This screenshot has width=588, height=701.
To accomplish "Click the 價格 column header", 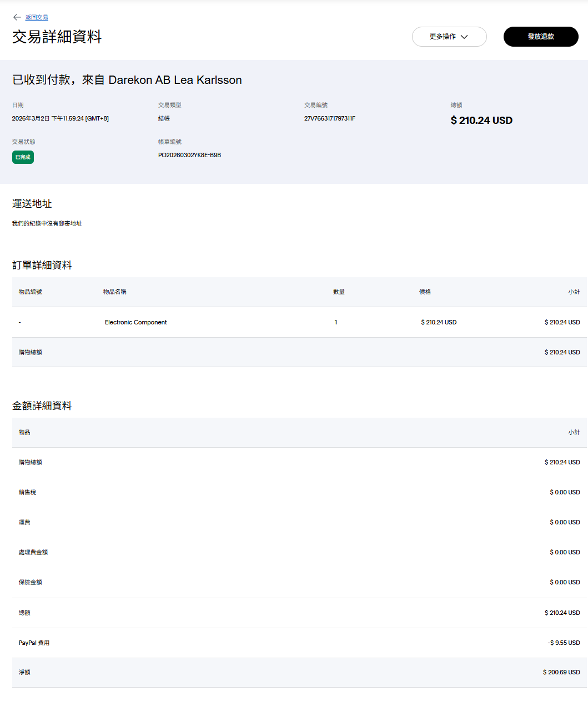I will coord(425,292).
